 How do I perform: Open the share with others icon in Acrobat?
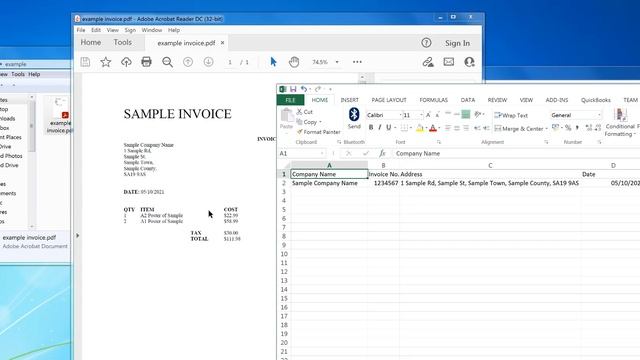(469, 62)
